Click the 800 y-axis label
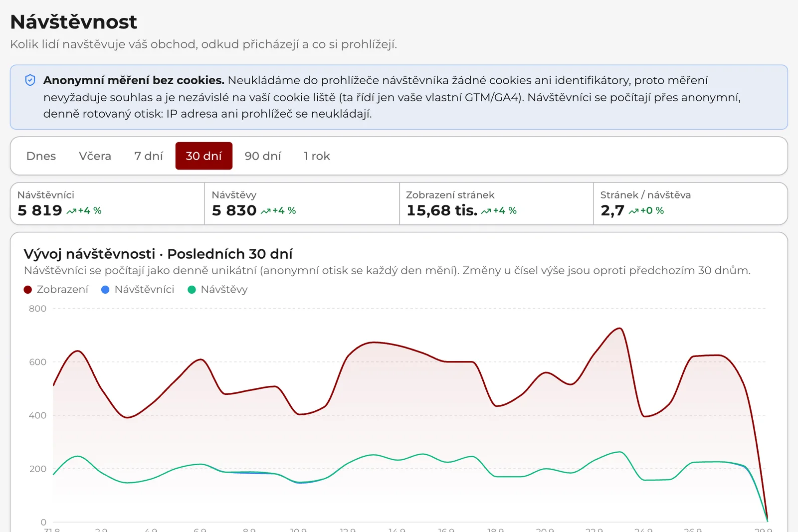 [x=37, y=309]
